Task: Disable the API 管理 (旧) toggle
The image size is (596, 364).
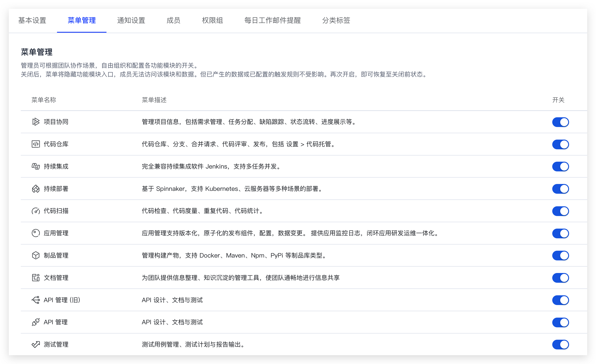Action: (x=560, y=300)
